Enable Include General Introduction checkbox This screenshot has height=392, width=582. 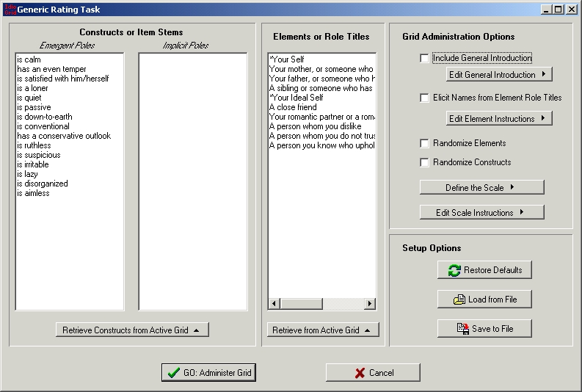[424, 58]
